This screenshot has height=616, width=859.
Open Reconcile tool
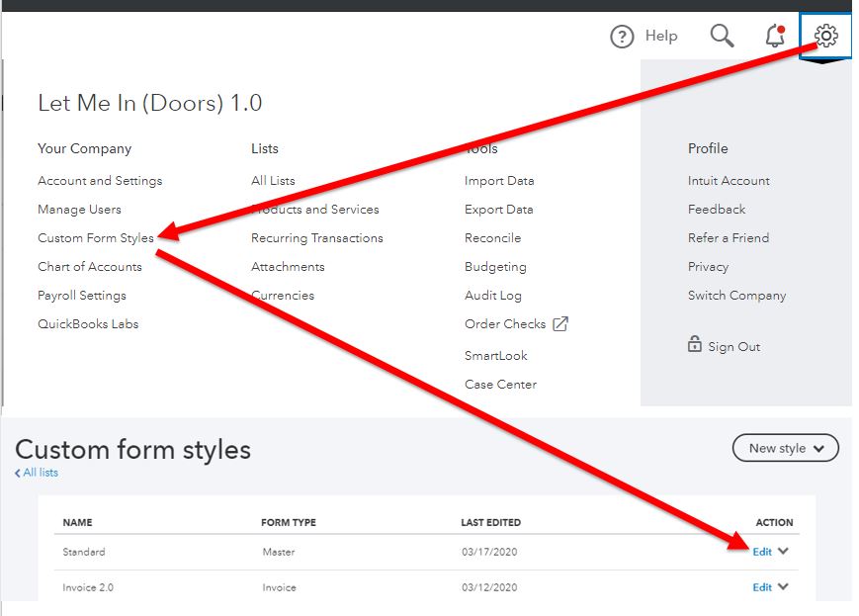[492, 238]
